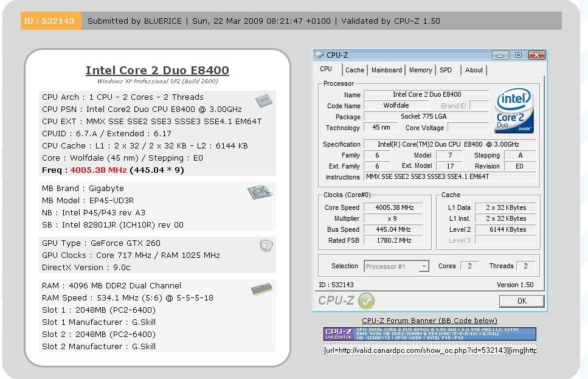Select the Mainboard tab
This screenshot has height=379, width=588.
[x=387, y=70]
